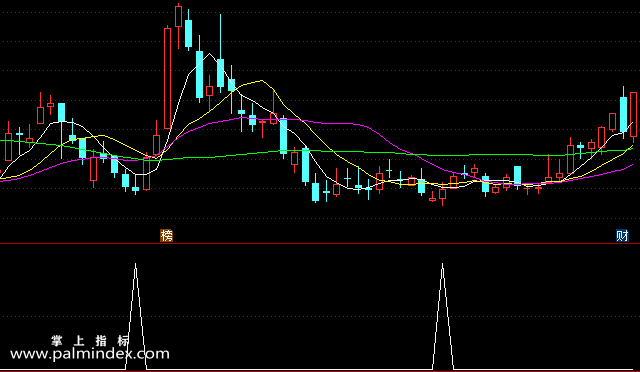640x372 pixels.
Task: Click the red divider line between chart panels
Action: [x=320, y=243]
